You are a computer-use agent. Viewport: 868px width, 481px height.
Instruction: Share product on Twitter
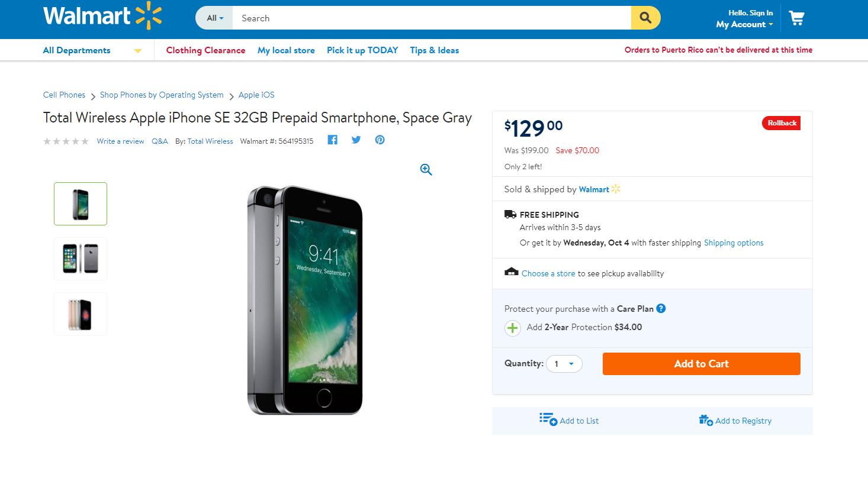click(x=356, y=140)
